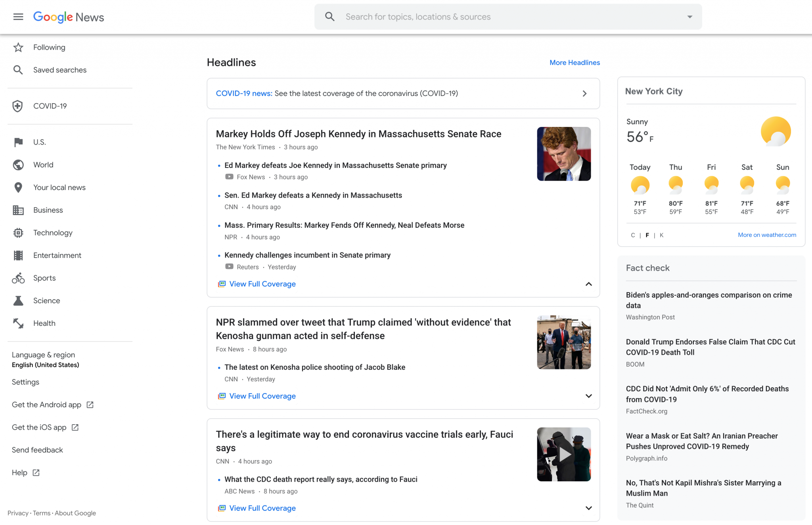
Task: Click the Following star icon
Action: pyautogui.click(x=18, y=47)
